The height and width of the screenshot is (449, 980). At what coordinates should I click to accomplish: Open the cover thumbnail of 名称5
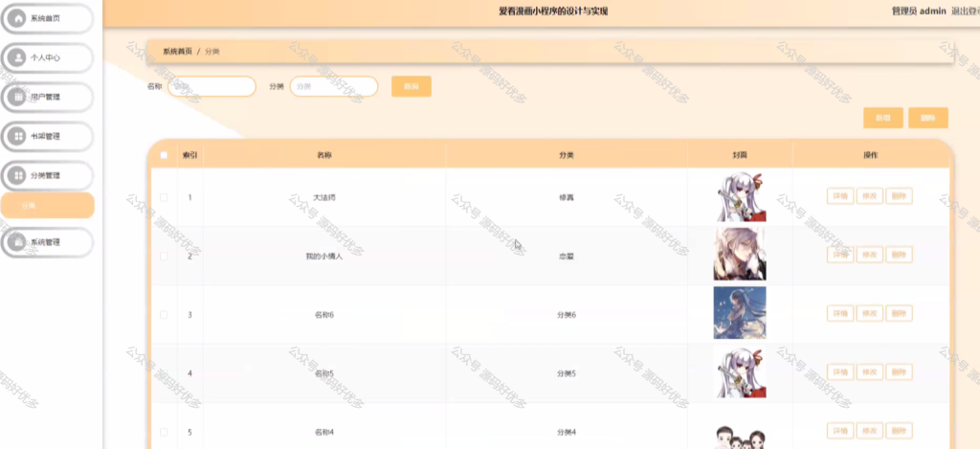740,371
